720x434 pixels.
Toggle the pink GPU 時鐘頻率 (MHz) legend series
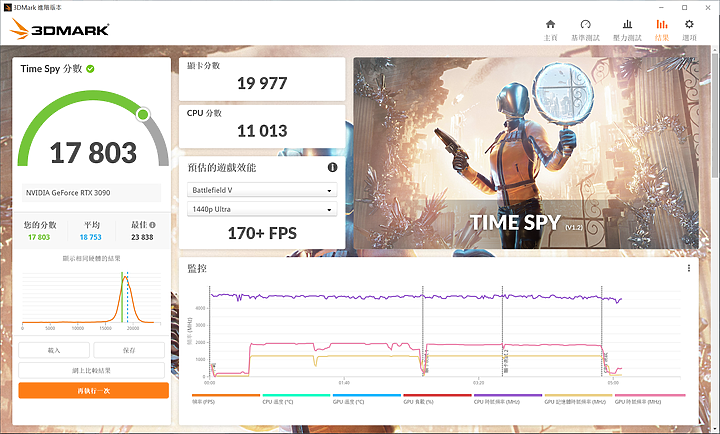(650, 399)
